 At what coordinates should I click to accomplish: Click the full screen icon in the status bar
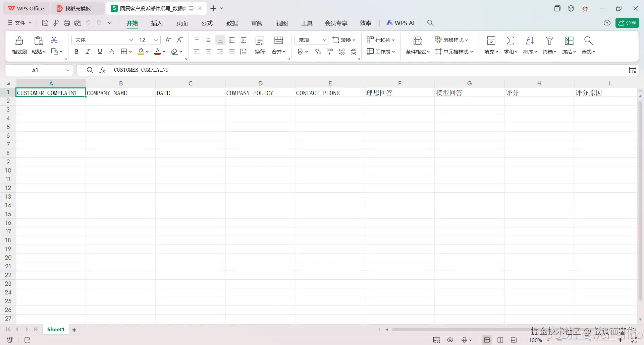click(x=634, y=340)
